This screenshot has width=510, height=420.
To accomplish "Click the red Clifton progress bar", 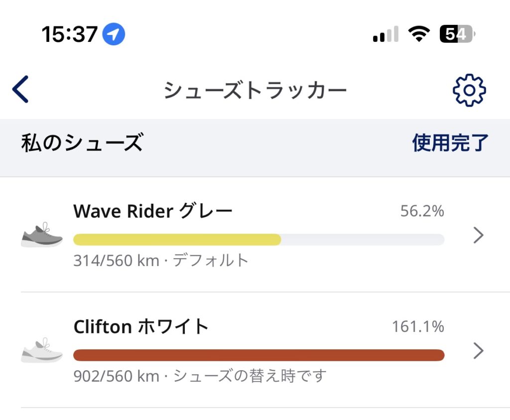I will click(258, 355).
